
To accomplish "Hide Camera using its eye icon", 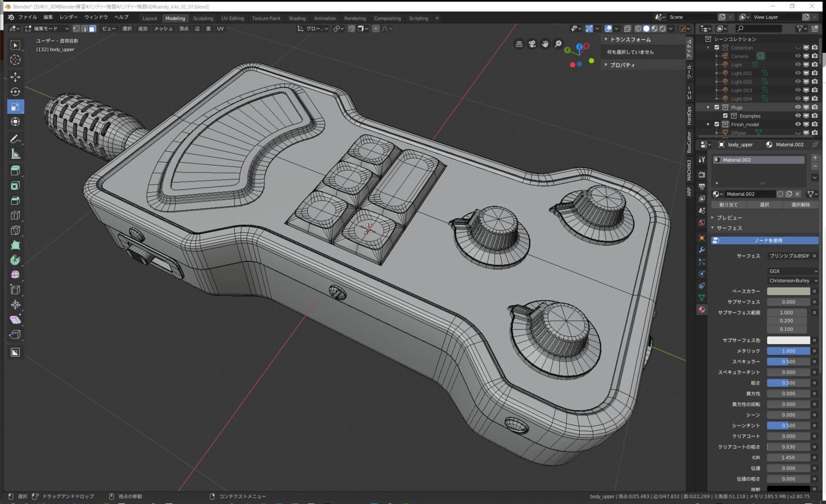I will [798, 56].
